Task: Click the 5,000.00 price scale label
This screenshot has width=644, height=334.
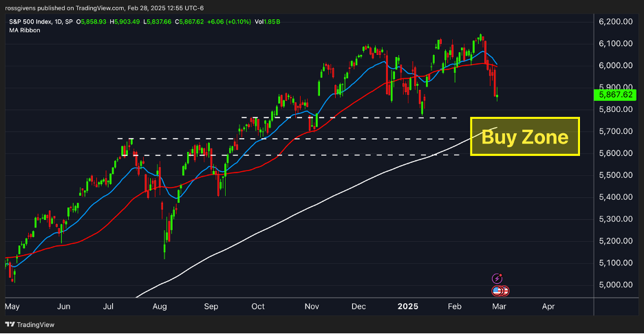Action: click(616, 285)
